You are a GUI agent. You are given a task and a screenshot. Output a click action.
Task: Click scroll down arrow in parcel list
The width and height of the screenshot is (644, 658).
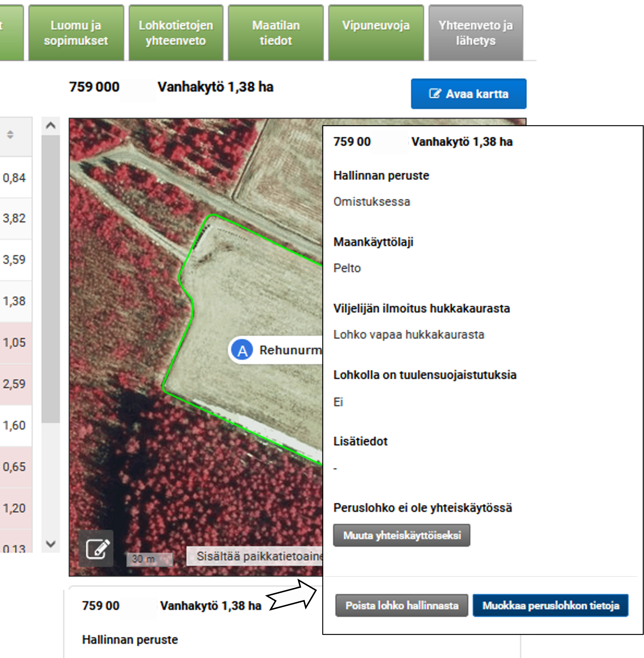[x=51, y=544]
